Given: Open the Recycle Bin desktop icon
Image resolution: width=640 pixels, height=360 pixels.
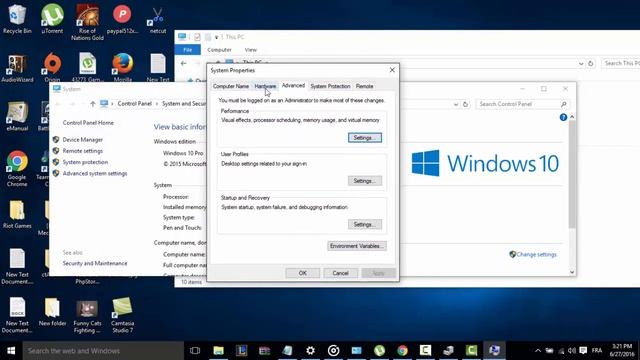Looking at the screenshot, I should (x=17, y=19).
